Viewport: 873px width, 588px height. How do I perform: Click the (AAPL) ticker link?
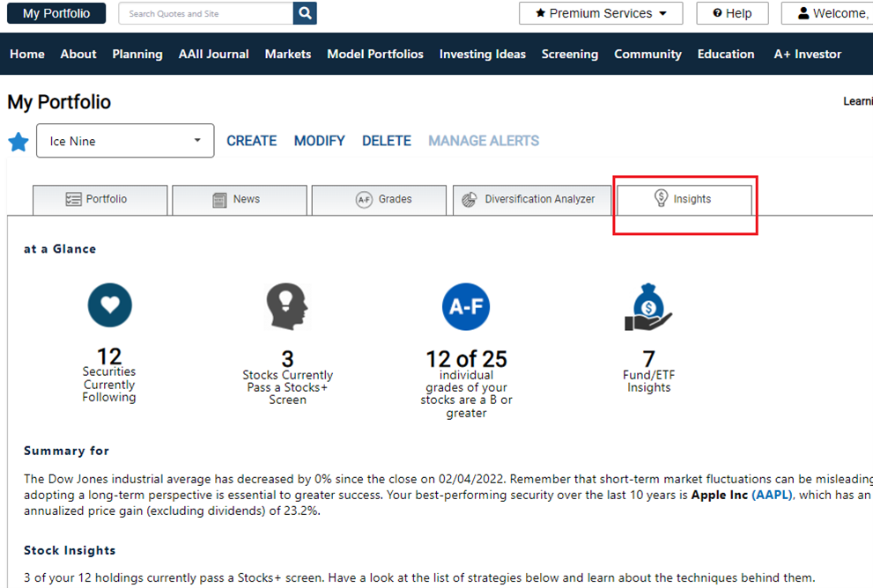coord(773,495)
